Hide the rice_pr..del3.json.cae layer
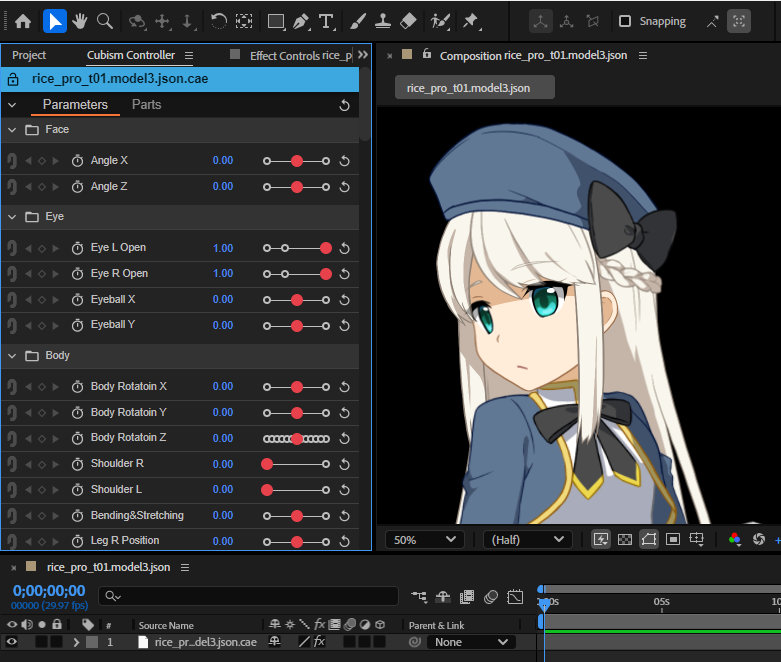 point(11,642)
